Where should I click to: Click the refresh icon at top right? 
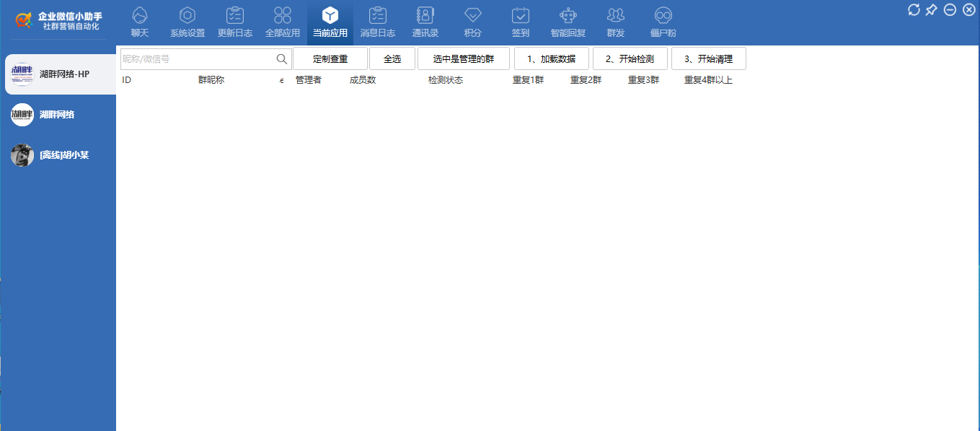pyautogui.click(x=914, y=10)
